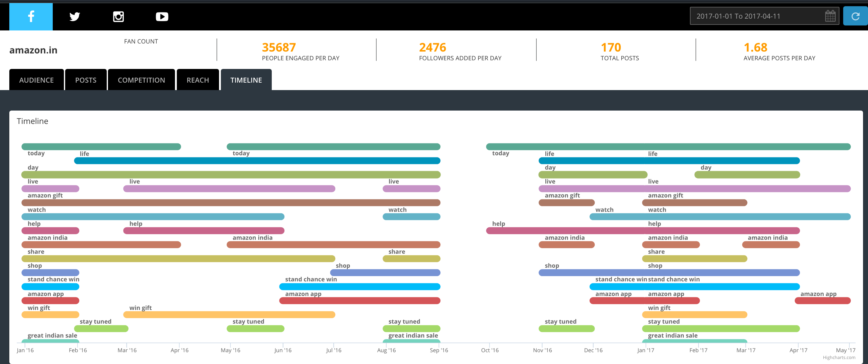Open the Competition tab
868x364 pixels.
pos(141,80)
